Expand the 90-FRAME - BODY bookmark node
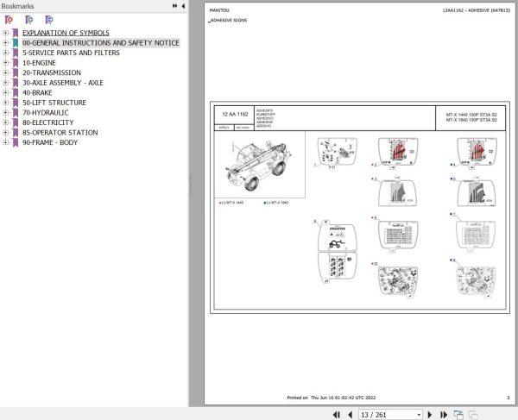 (5, 142)
